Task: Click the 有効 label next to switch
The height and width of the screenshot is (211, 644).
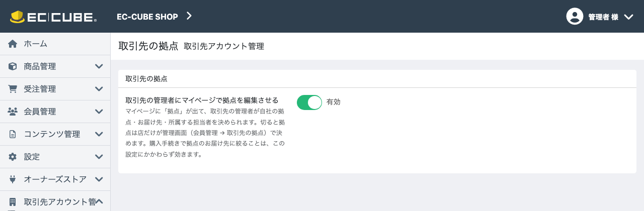Action: click(334, 102)
